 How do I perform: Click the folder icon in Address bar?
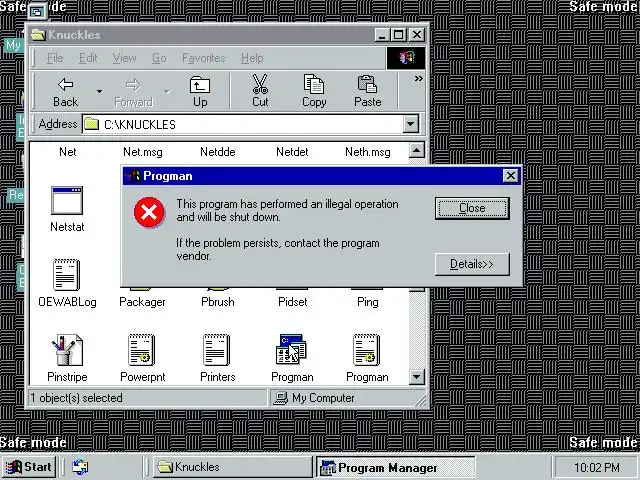coord(91,124)
